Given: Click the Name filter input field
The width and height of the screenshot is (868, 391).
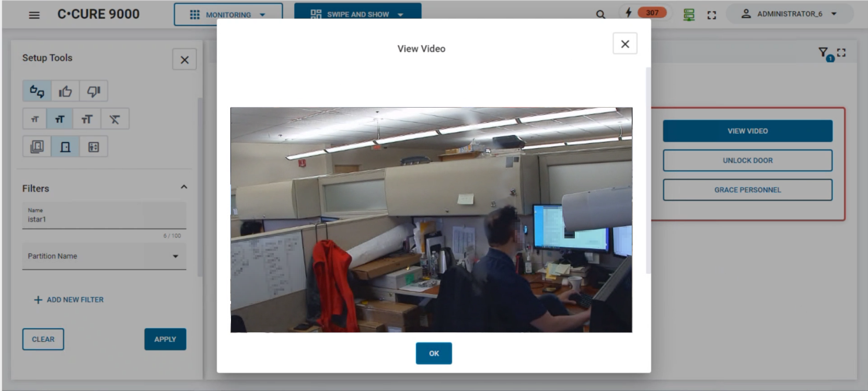Looking at the screenshot, I should [103, 219].
